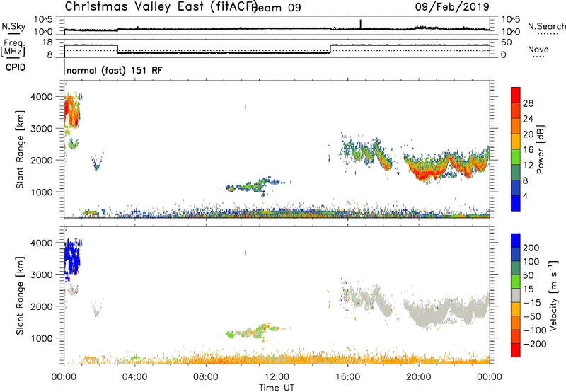The height and width of the screenshot is (392, 566).
Task: Select the N.Sky legend label
Action: (x=13, y=26)
